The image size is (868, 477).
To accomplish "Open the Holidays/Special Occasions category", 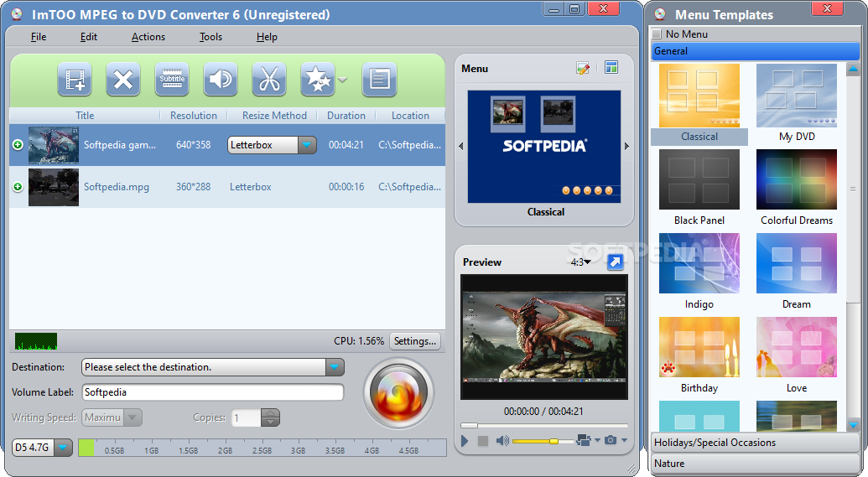I will 756,443.
